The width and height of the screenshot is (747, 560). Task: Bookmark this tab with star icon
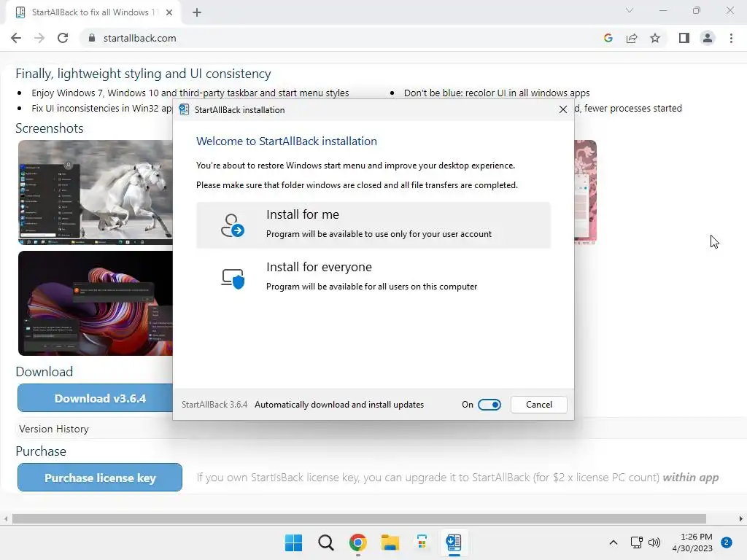point(655,38)
